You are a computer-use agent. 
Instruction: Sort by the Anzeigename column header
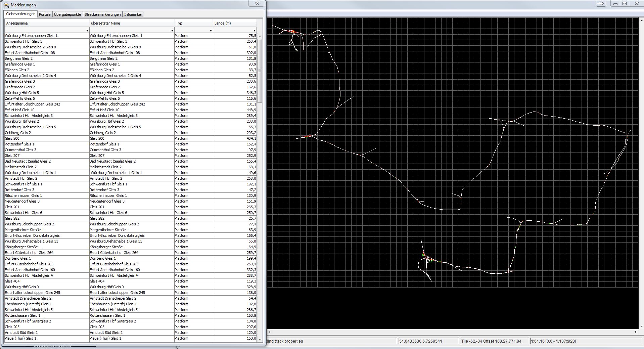coord(47,23)
